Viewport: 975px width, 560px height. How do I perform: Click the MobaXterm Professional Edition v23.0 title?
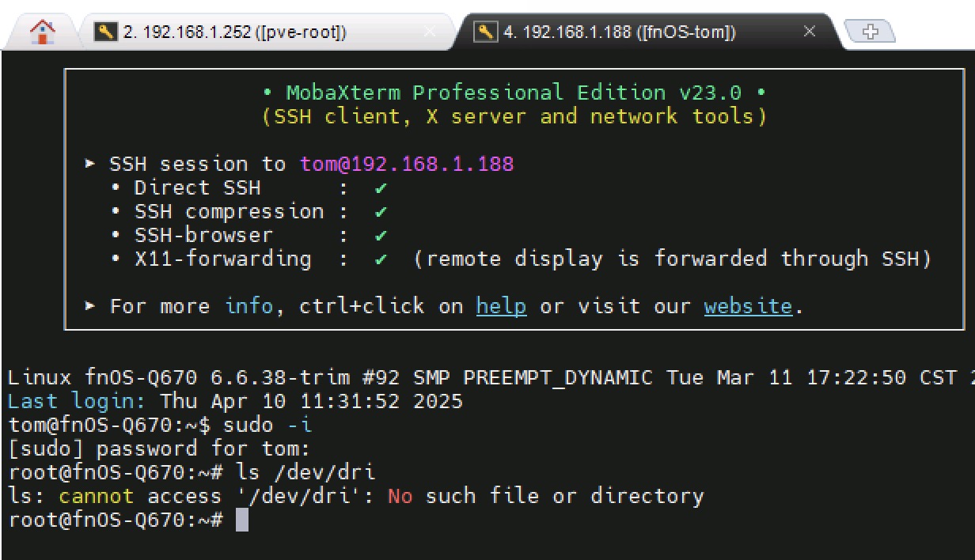[514, 93]
